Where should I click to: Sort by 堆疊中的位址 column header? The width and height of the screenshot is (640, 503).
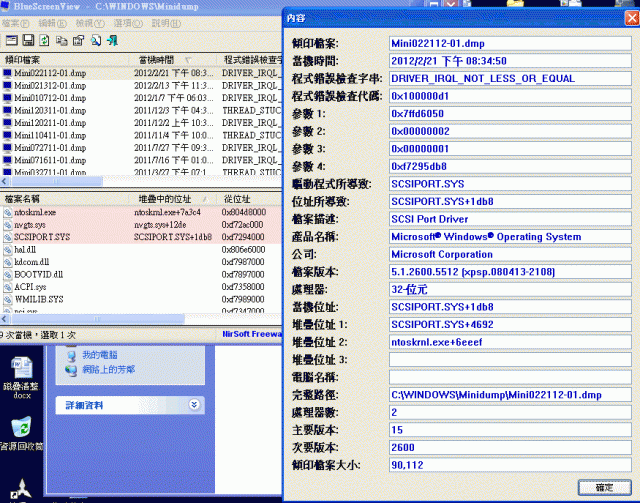point(173,199)
